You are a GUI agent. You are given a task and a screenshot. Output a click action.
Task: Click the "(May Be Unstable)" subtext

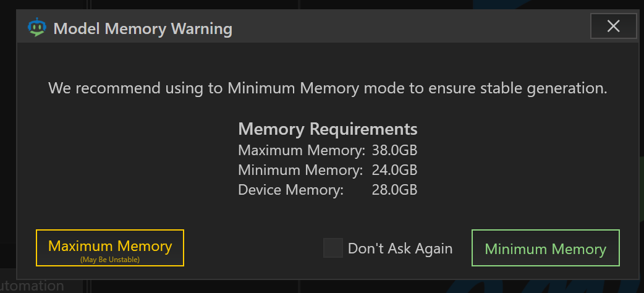click(x=110, y=260)
